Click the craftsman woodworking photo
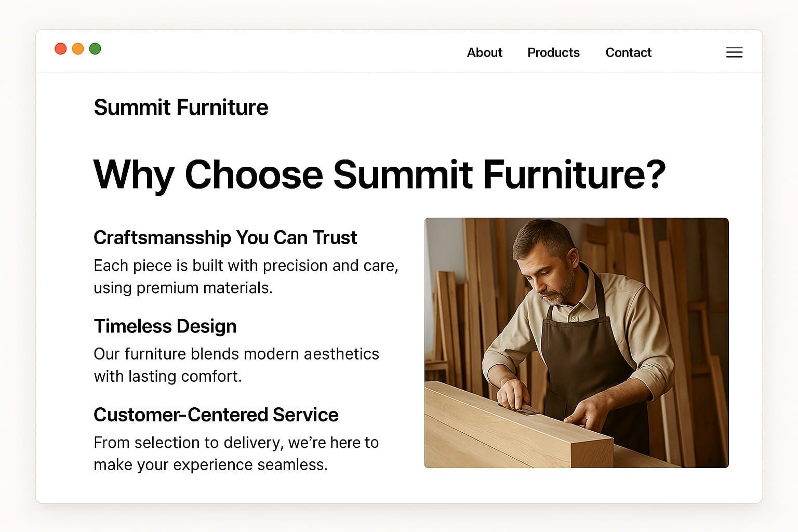The image size is (798, 532). coord(576,343)
